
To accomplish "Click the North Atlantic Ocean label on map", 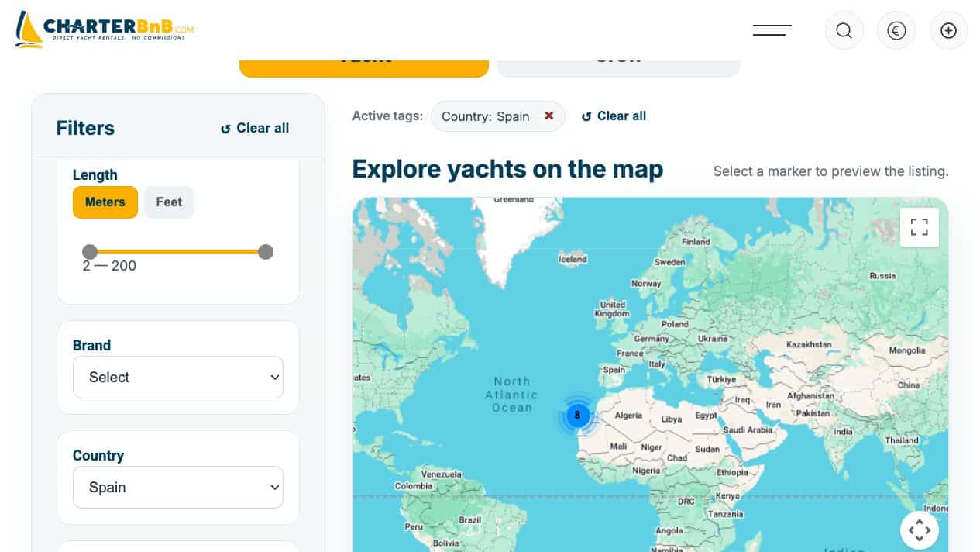I will 512,395.
